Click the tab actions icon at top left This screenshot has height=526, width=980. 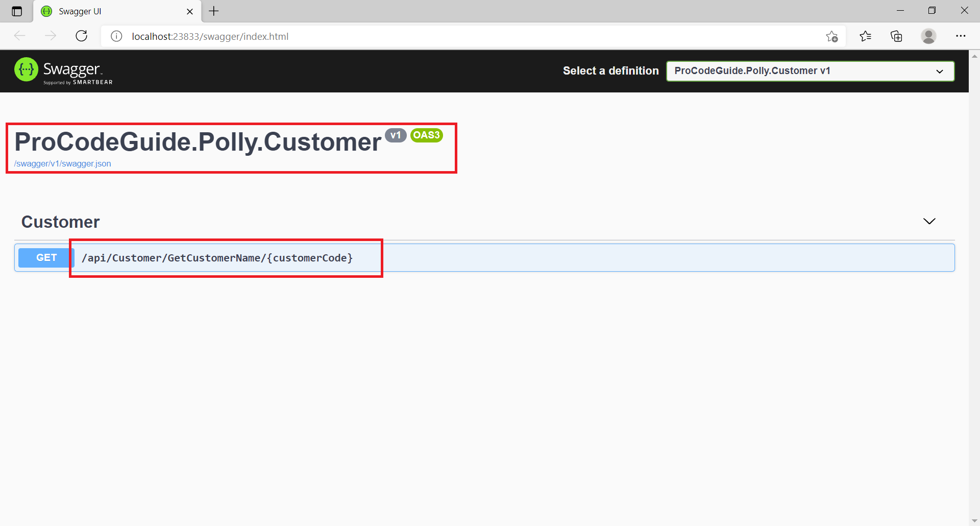pos(17,11)
